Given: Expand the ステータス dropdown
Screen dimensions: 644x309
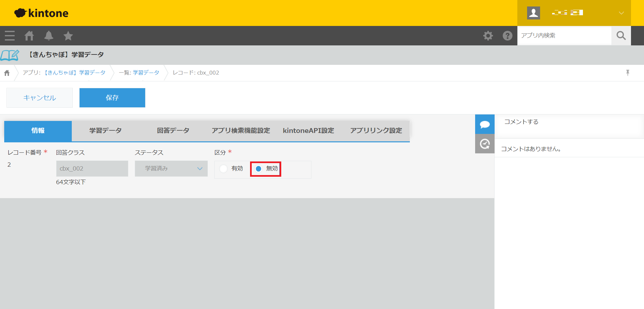Looking at the screenshot, I should pos(171,169).
